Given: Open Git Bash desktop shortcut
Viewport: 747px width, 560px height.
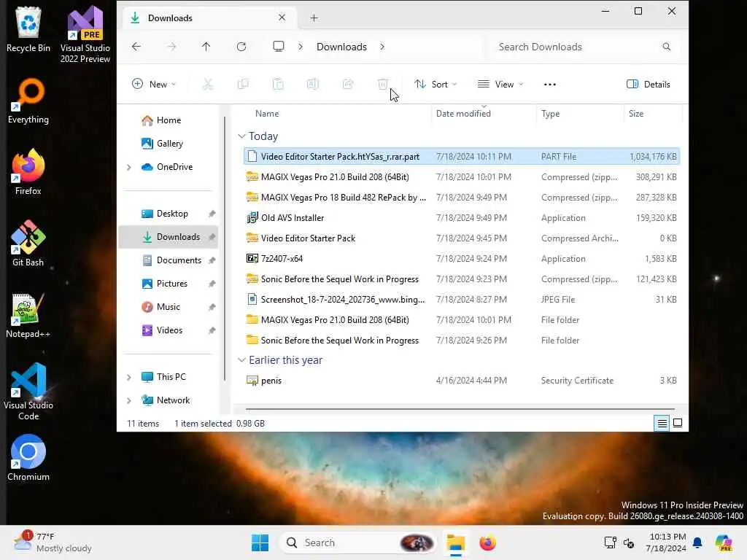Looking at the screenshot, I should pos(28,244).
